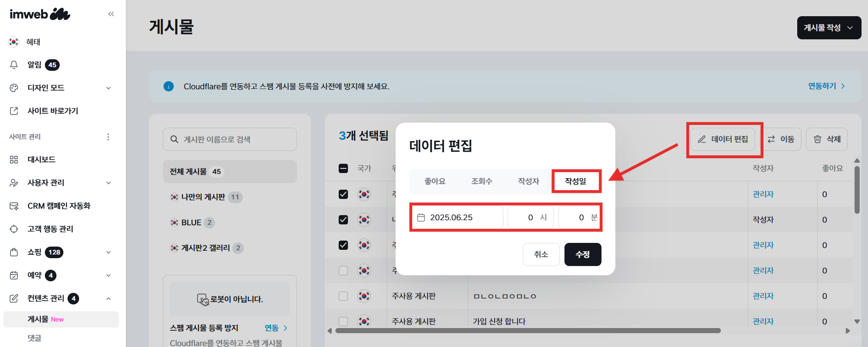
Task: Collapse the 컨텐츠 관리 submenu chevron
Action: tap(109, 298)
